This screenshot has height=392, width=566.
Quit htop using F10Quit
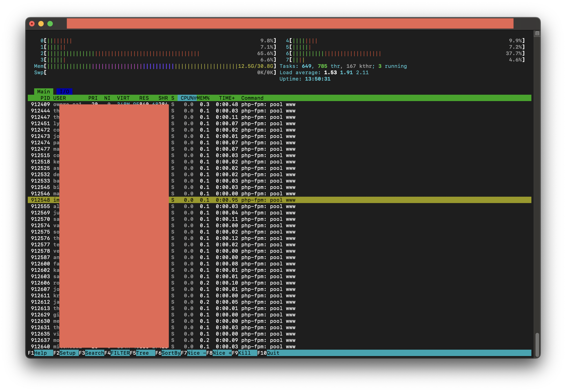270,353
